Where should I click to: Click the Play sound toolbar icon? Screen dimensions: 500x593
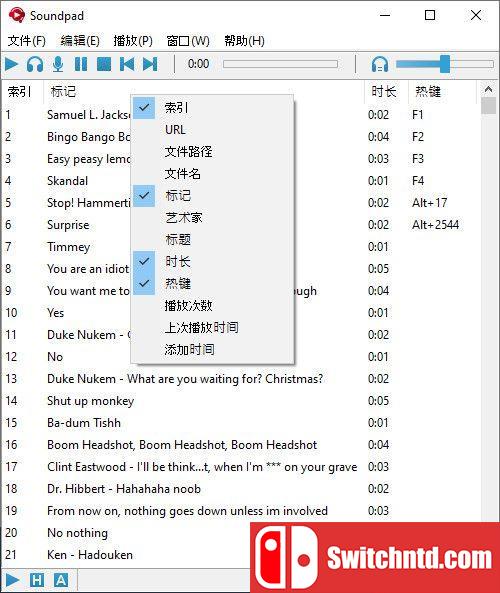point(12,64)
